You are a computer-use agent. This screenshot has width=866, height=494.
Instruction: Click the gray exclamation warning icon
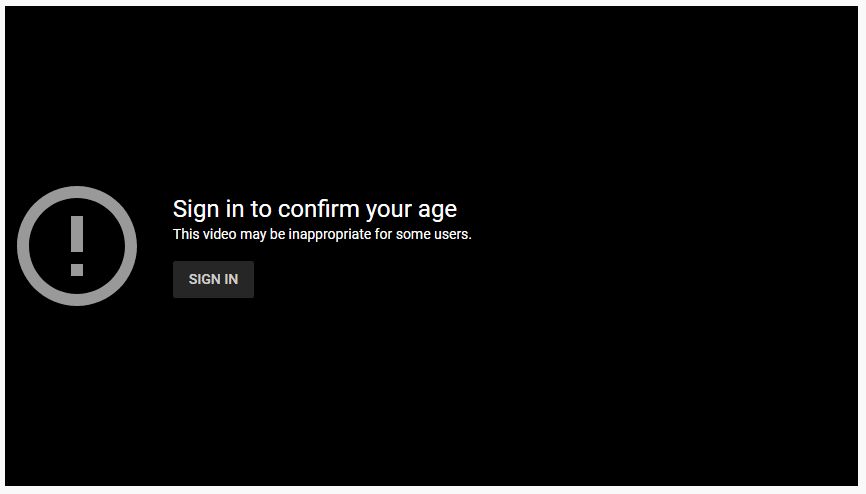[77, 246]
